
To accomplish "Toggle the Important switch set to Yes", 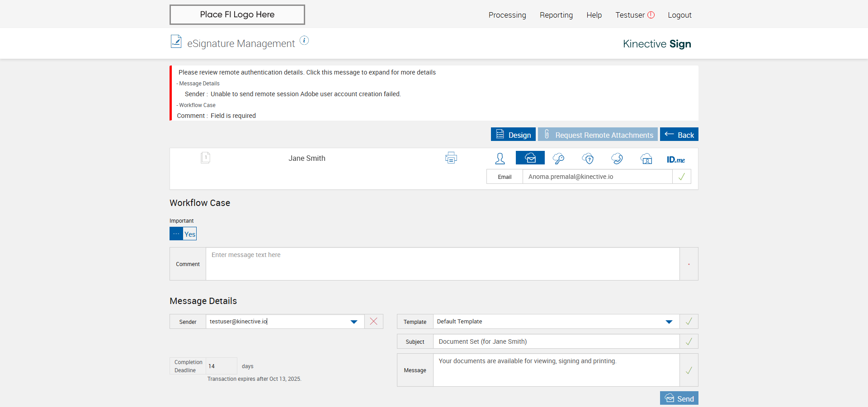I will coord(183,234).
